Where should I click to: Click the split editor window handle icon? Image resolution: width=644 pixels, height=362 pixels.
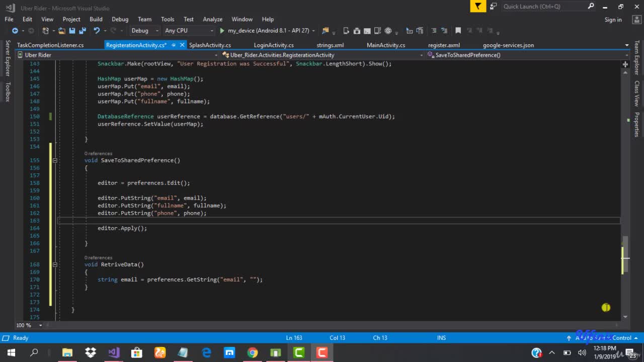coord(625,64)
